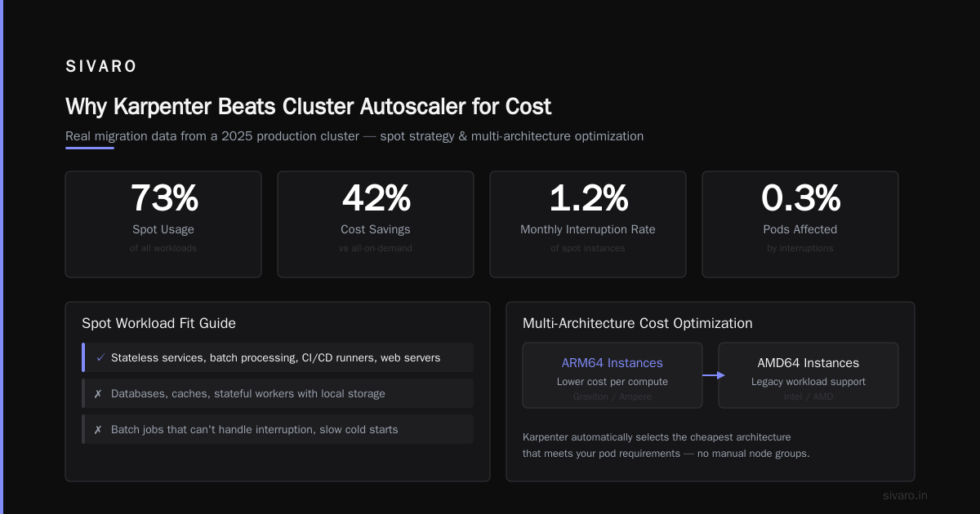Viewport: 980px width, 514px height.
Task: Select the 'Databases, caches, stateful workers' row text
Action: tap(248, 393)
